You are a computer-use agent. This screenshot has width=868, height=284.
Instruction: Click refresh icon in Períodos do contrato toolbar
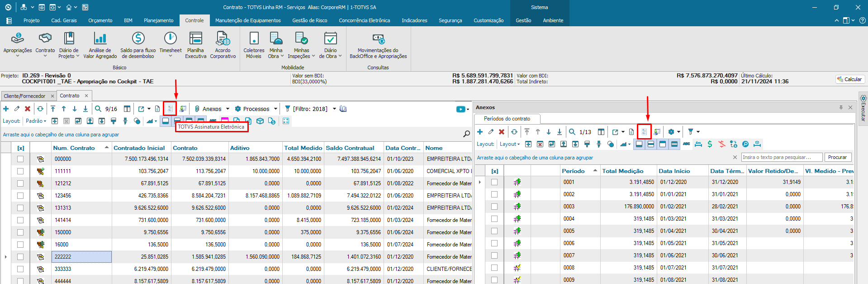coord(514,132)
